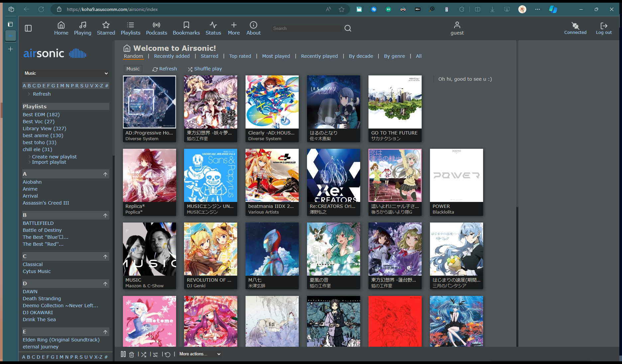Open the browser Copilot sidebar
Screen dimensions: 622x364
[553, 9]
